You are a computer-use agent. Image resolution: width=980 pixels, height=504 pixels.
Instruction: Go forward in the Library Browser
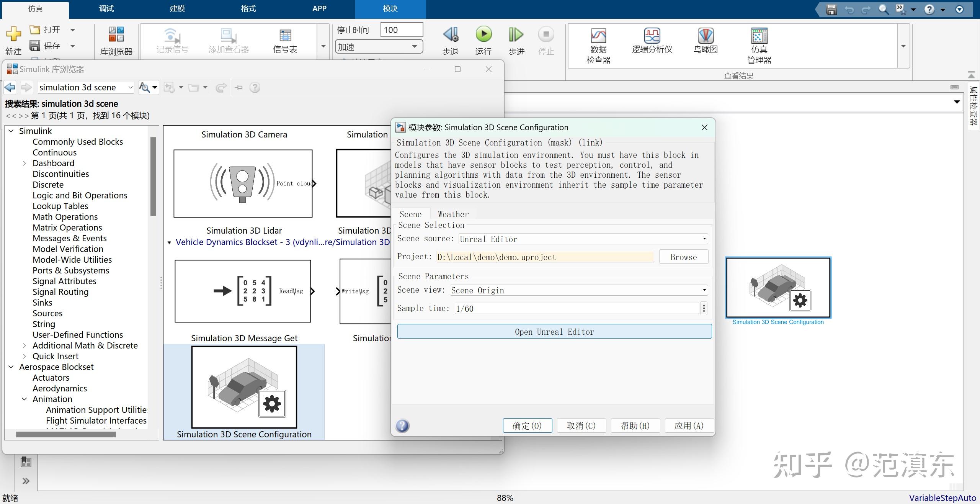tap(26, 87)
